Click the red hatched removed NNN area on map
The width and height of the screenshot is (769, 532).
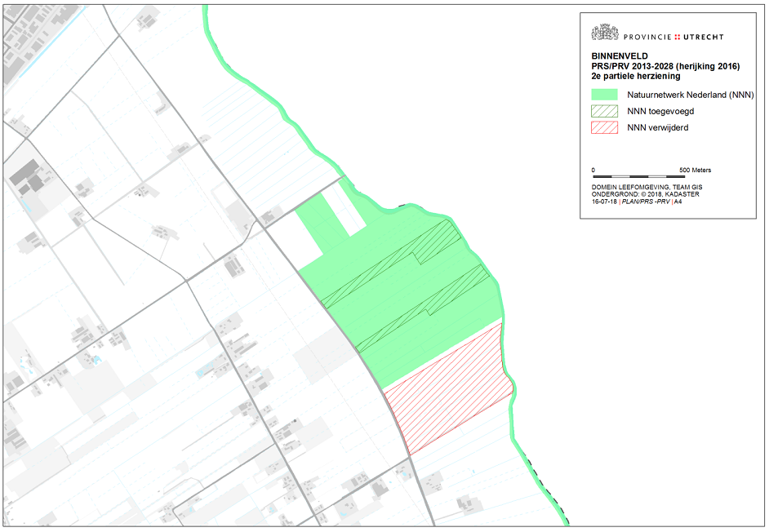coord(451,390)
